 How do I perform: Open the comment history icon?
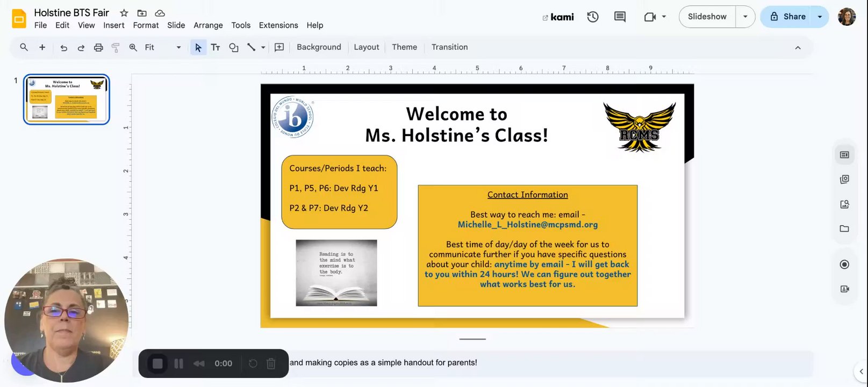point(620,17)
